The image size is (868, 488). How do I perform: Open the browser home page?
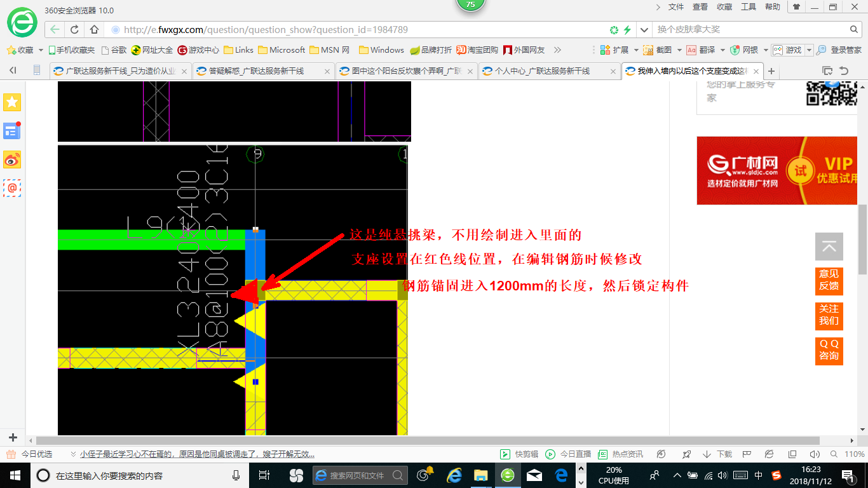pyautogui.click(x=94, y=29)
